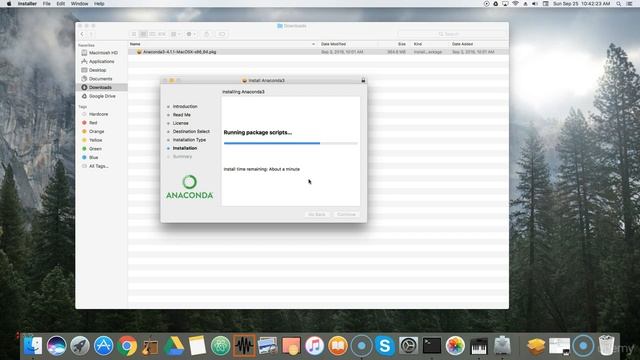Open Macintosh HD in Finder sidebar
This screenshot has height=360, width=640.
coord(103,53)
